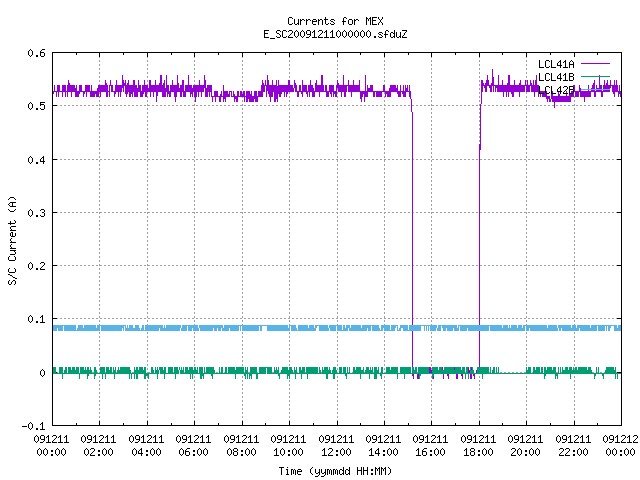Click the x-axis tick '091211 12:00'
640x480 pixels.
tap(336, 446)
